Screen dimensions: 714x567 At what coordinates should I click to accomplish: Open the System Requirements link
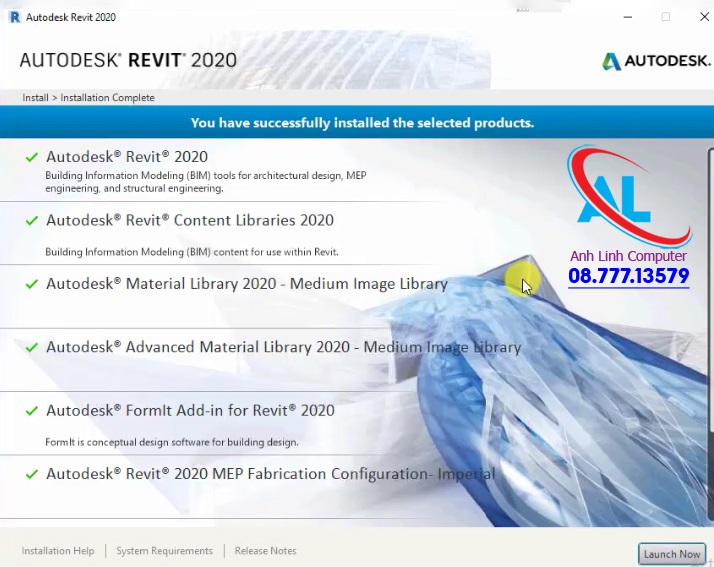tap(164, 551)
